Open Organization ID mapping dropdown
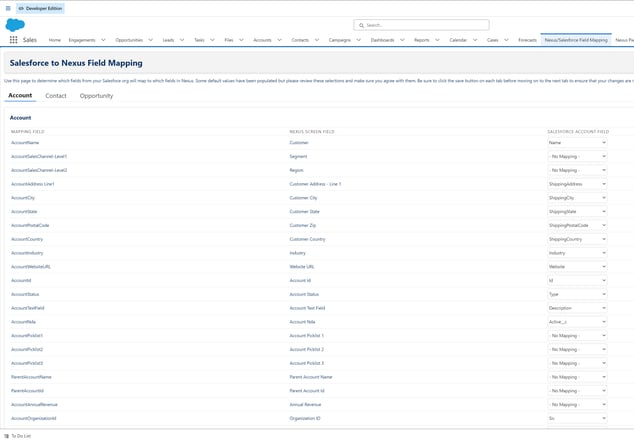Screen dimensions: 634x442 (577, 418)
